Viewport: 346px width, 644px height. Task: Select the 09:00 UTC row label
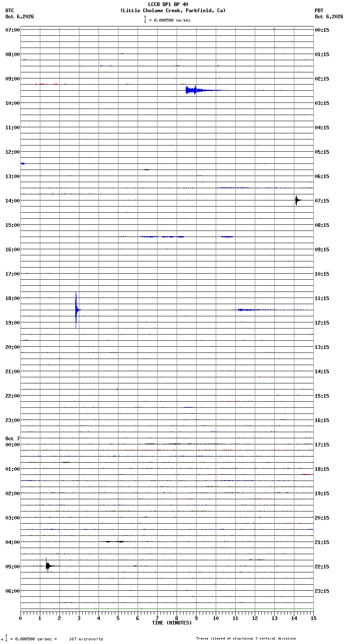click(13, 79)
